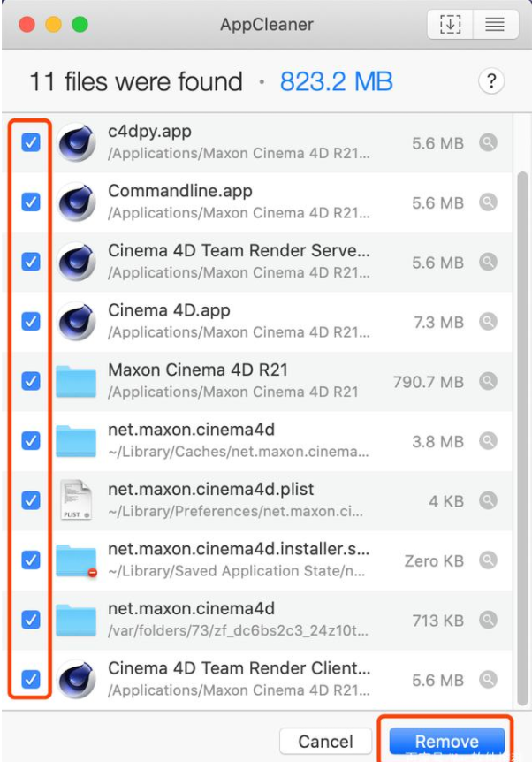
Task: Click magnifier icon beside Commandline.app
Action: (488, 202)
